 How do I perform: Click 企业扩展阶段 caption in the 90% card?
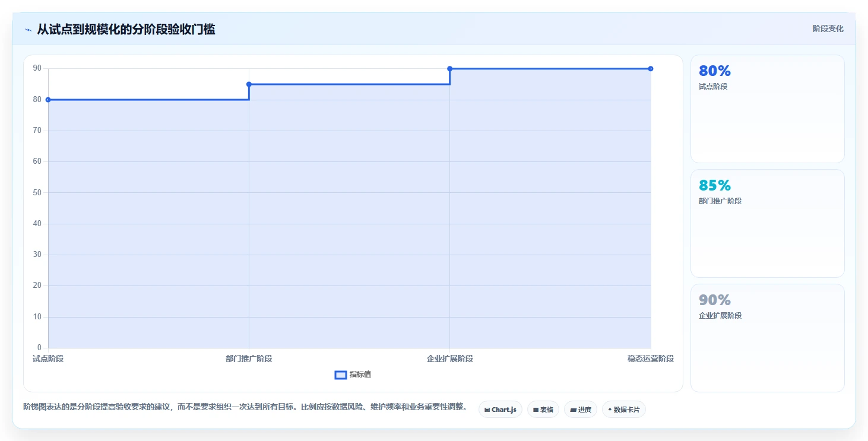pos(720,316)
